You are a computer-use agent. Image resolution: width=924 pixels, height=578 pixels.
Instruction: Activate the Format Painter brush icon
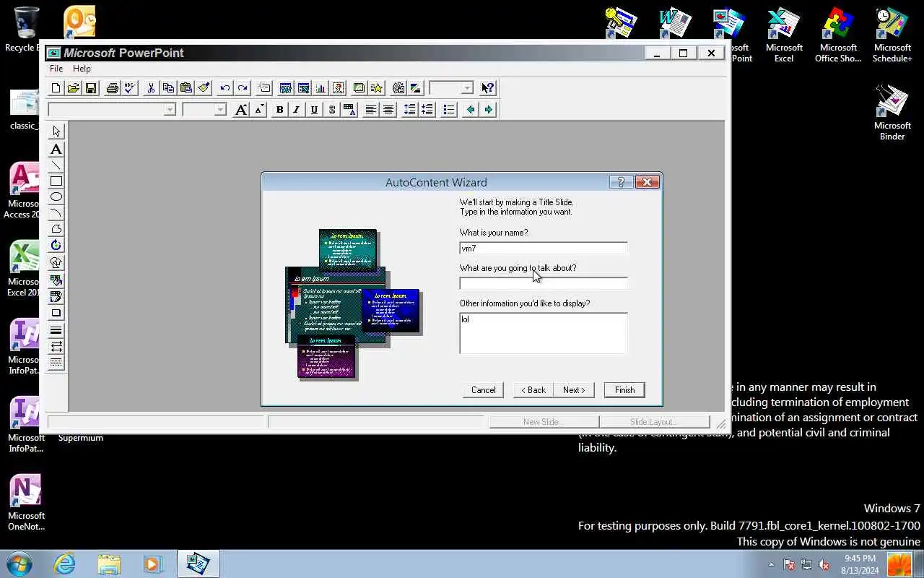click(204, 88)
